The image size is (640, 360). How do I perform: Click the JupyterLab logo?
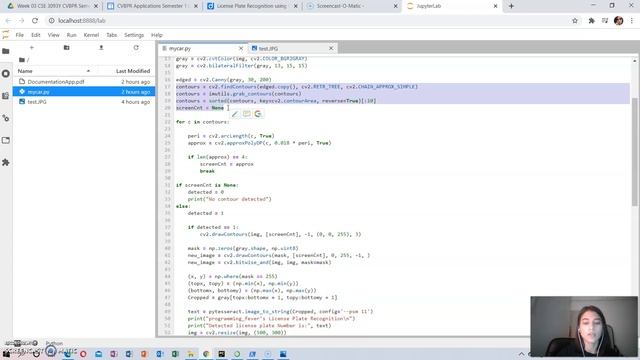[x=5, y=35]
